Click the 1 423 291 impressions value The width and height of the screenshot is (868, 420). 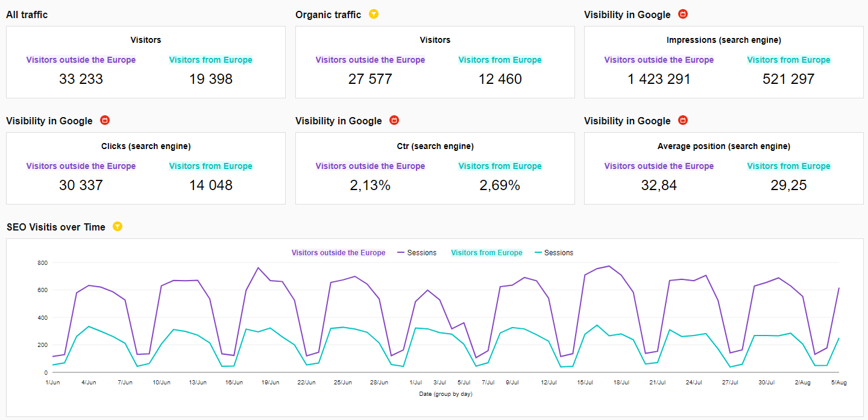coord(659,79)
